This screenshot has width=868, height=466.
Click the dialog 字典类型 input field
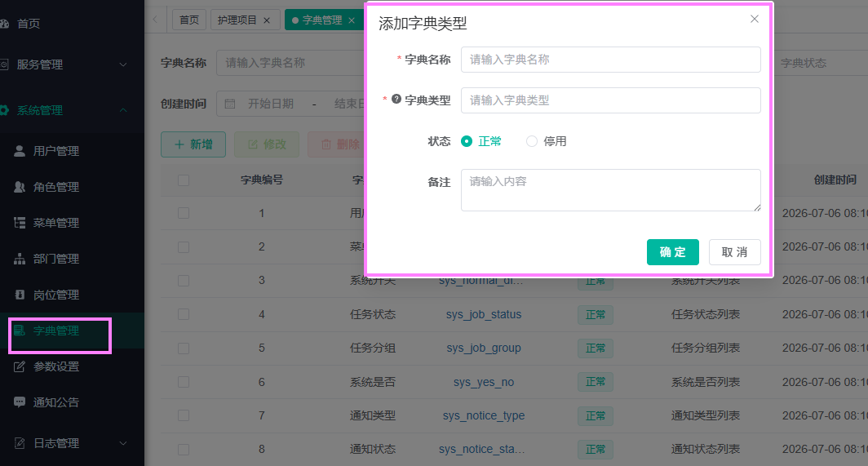pyautogui.click(x=610, y=100)
